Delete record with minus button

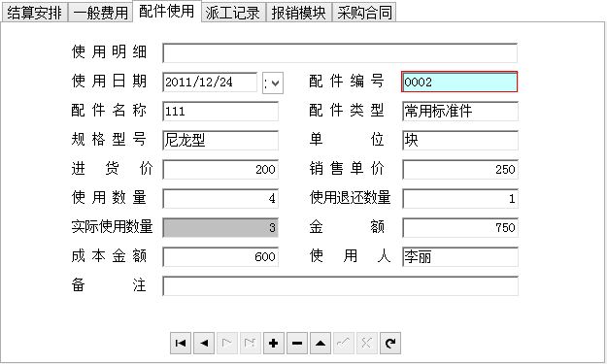[297, 343]
